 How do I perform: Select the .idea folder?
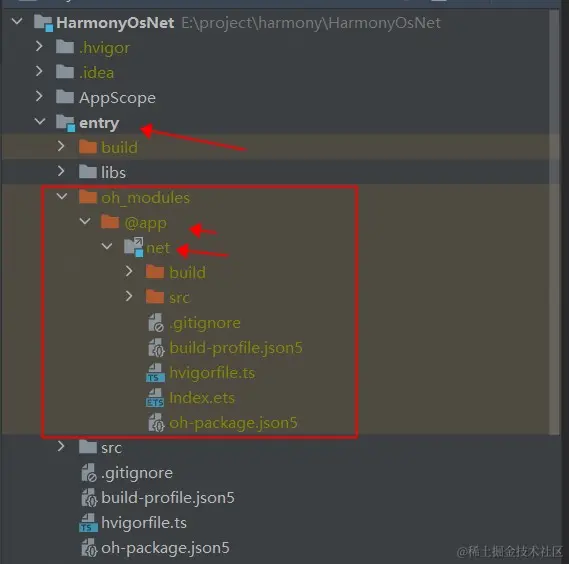(97, 73)
